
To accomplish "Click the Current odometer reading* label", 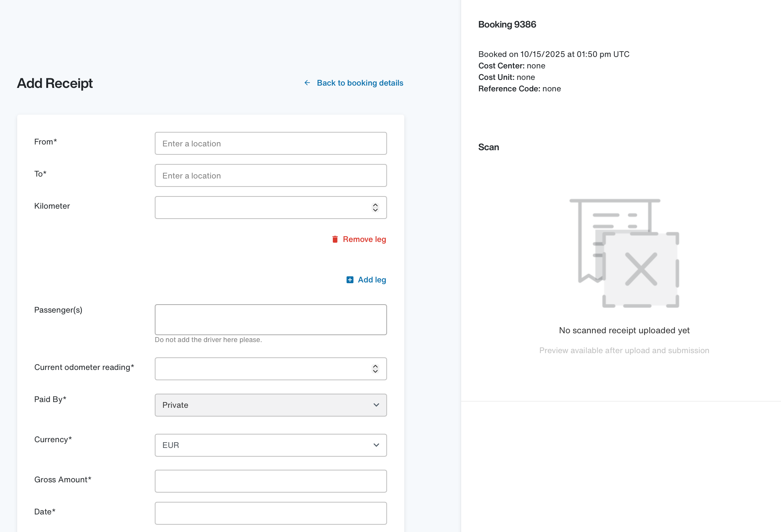I will (x=84, y=367).
